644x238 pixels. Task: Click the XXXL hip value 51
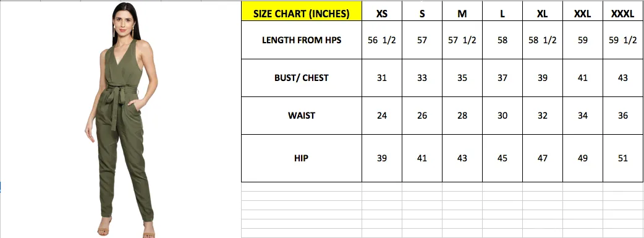click(x=623, y=158)
